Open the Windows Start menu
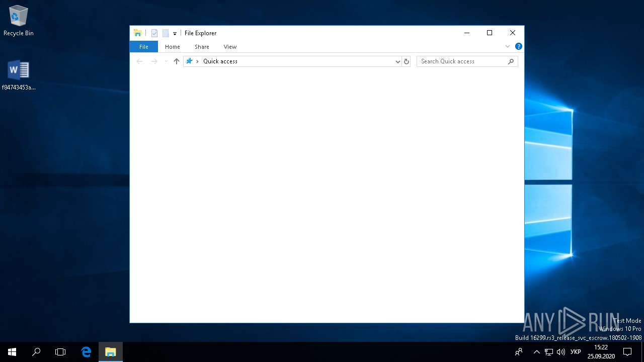The width and height of the screenshot is (644, 362). coord(12,352)
